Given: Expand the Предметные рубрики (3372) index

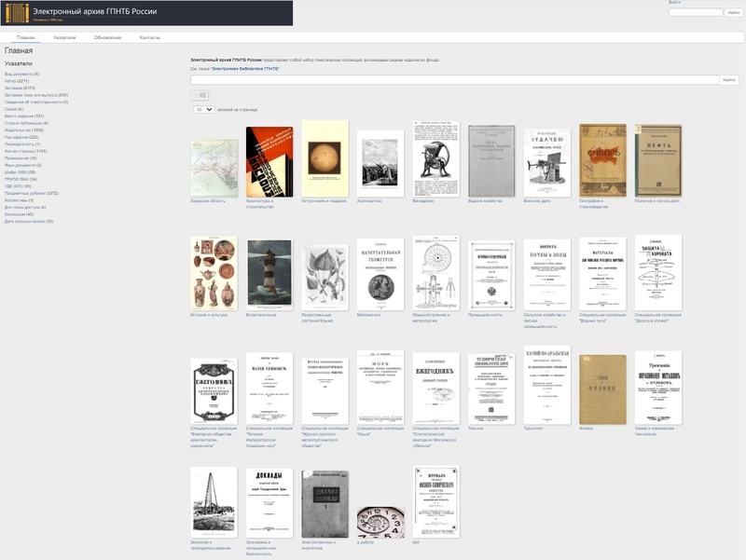Looking at the screenshot, I should pos(31,193).
